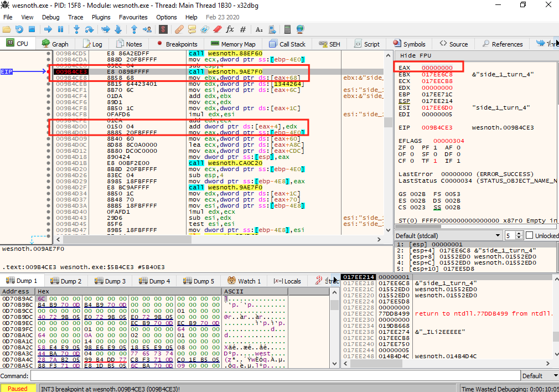559x392 pixels.
Task: Open the Dump 2 tab
Action: pos(66,281)
